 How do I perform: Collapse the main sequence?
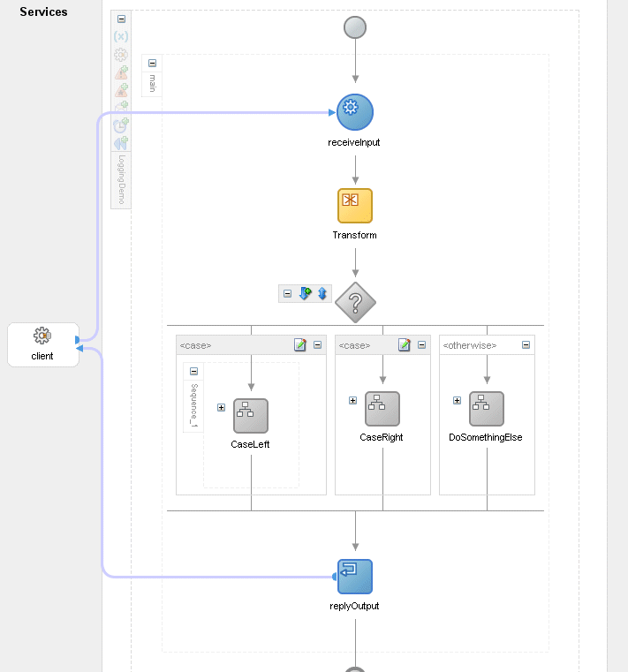(x=152, y=64)
